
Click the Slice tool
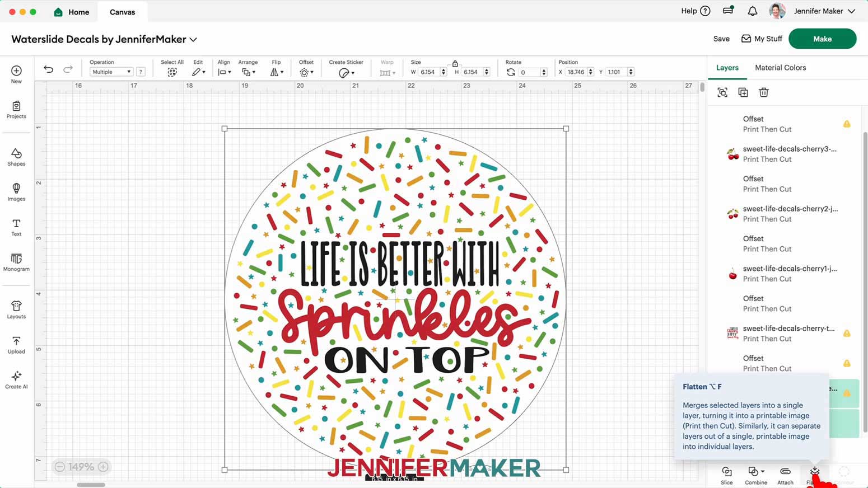pos(727,475)
